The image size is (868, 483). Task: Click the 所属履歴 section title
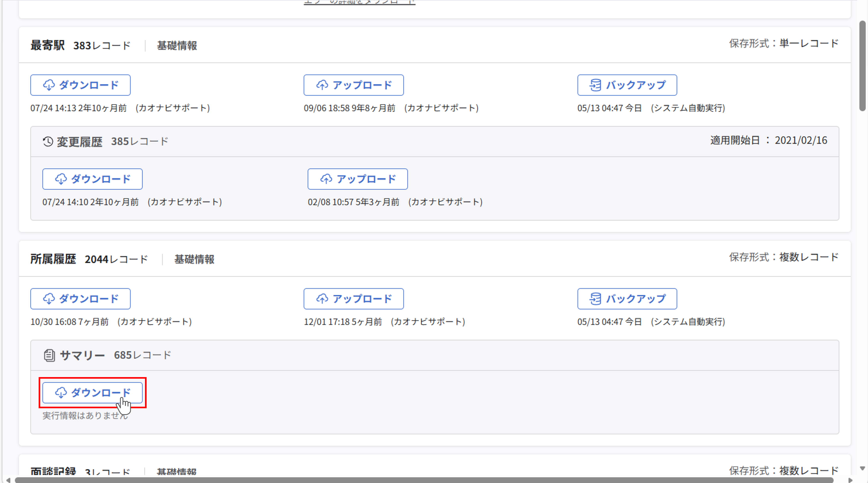coord(53,259)
